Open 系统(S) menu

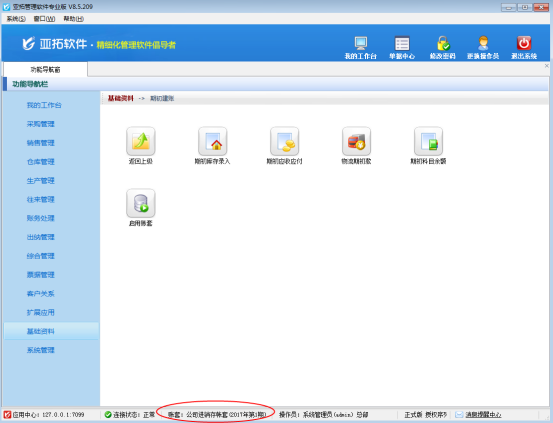click(16, 19)
